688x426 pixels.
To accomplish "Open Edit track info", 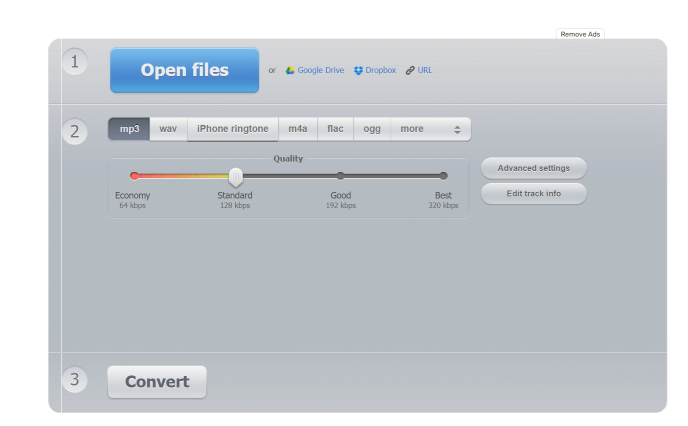I will point(534,193).
